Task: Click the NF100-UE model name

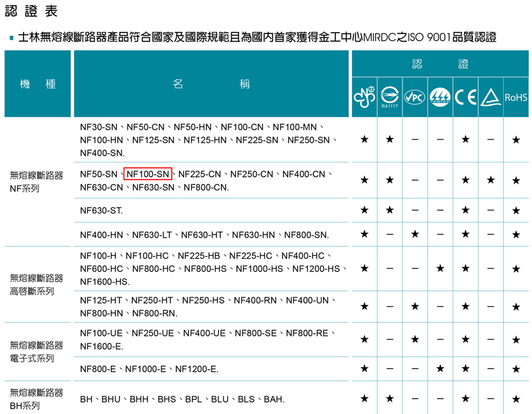Action: coord(101,333)
